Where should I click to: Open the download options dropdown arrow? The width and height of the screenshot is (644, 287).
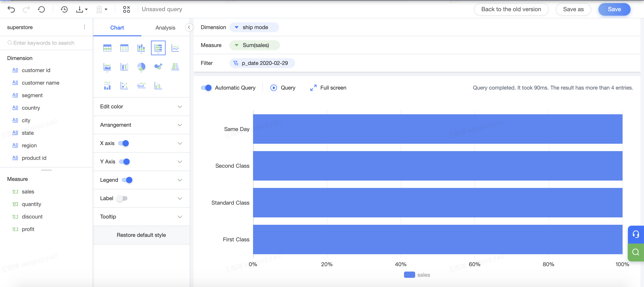tap(86, 9)
